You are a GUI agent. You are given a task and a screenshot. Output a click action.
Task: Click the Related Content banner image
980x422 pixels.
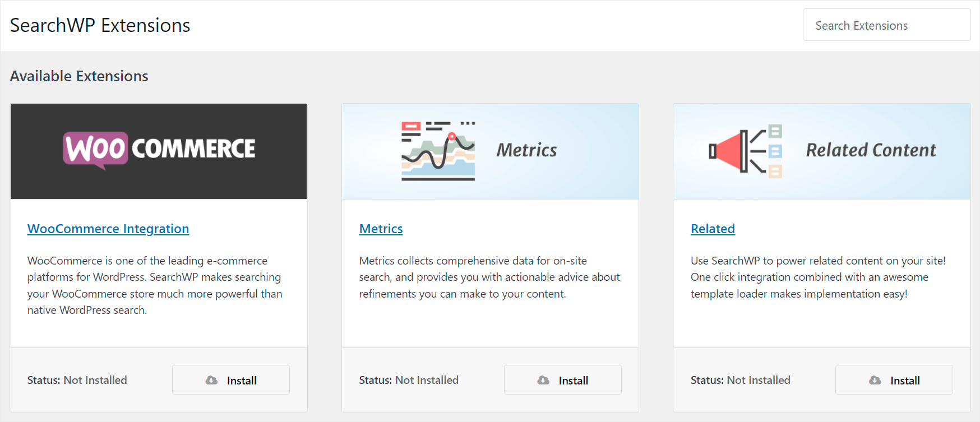(x=822, y=151)
